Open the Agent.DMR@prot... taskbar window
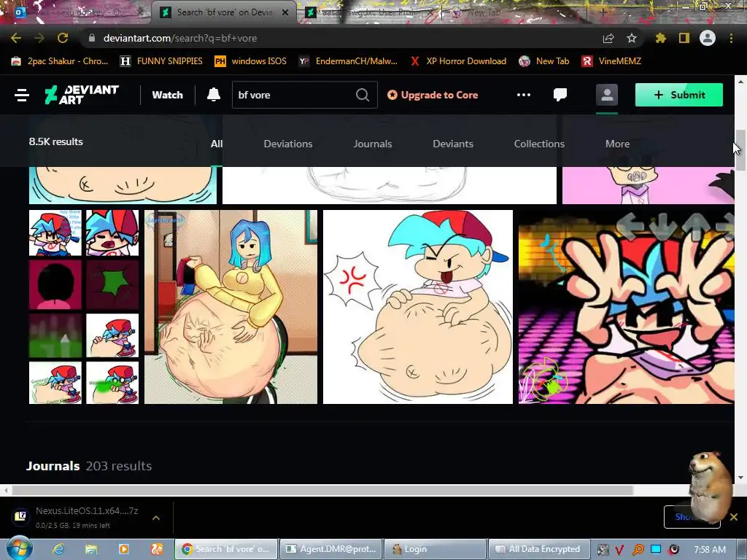The image size is (747, 560). pos(331,549)
